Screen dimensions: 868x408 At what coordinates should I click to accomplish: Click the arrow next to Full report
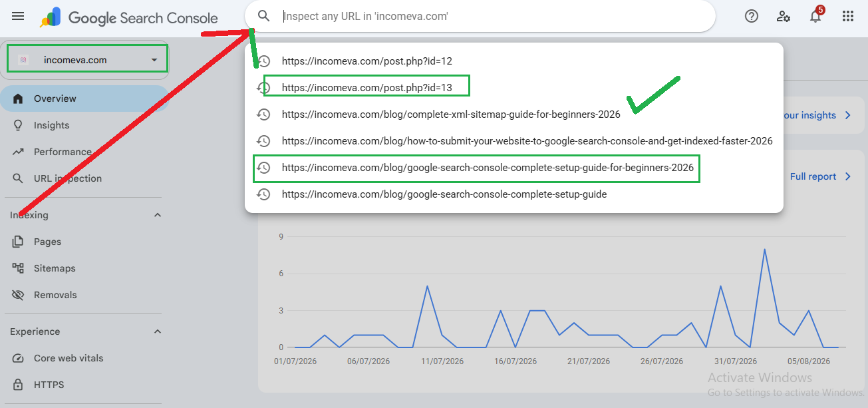pyautogui.click(x=848, y=176)
